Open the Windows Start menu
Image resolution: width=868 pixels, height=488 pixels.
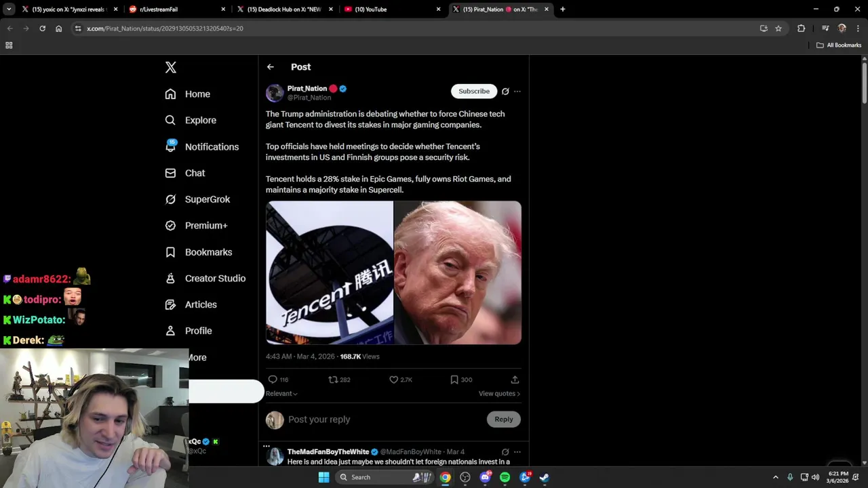point(324,477)
